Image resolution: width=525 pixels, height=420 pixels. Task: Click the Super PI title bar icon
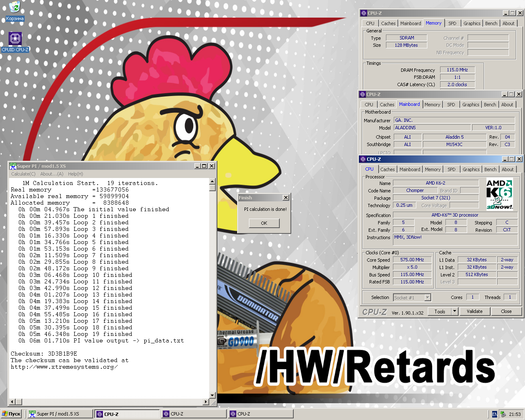click(x=13, y=166)
